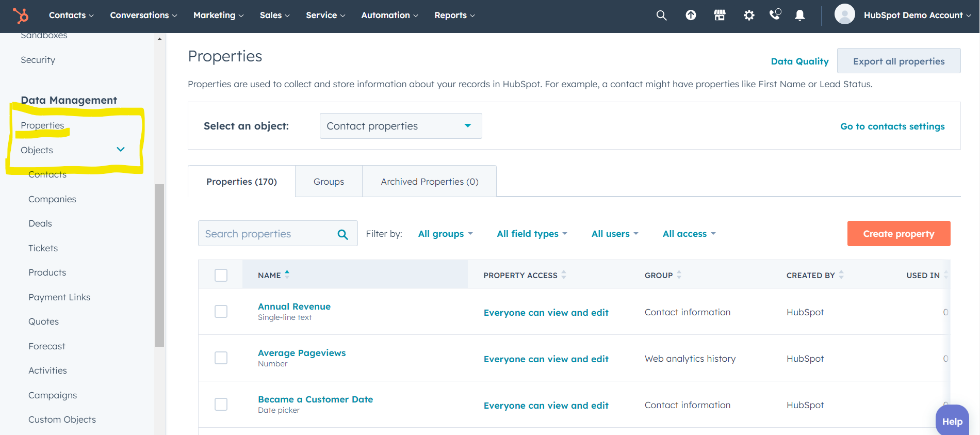Open Custom Objects in sidebar

tap(62, 420)
